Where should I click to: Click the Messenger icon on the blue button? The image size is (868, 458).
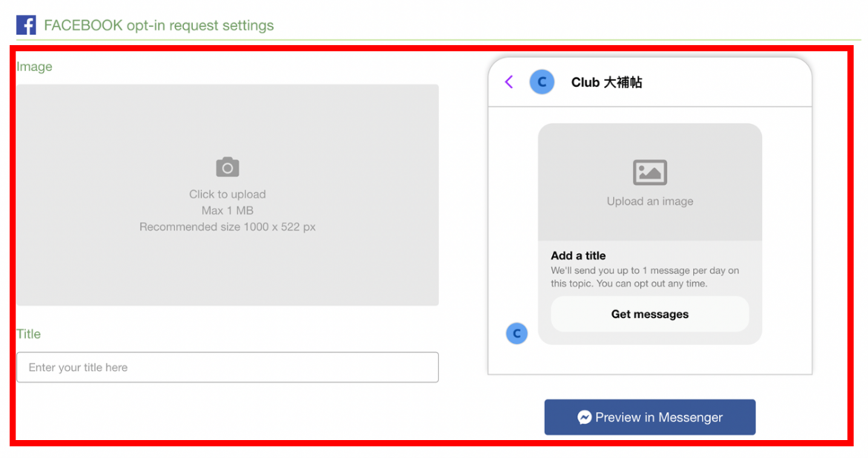point(585,417)
